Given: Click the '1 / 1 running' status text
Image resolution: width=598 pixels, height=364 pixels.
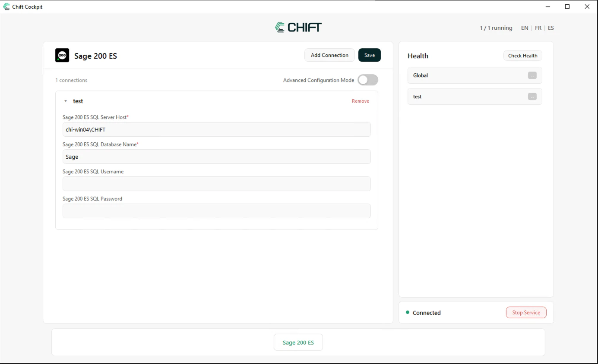Looking at the screenshot, I should coord(496,28).
